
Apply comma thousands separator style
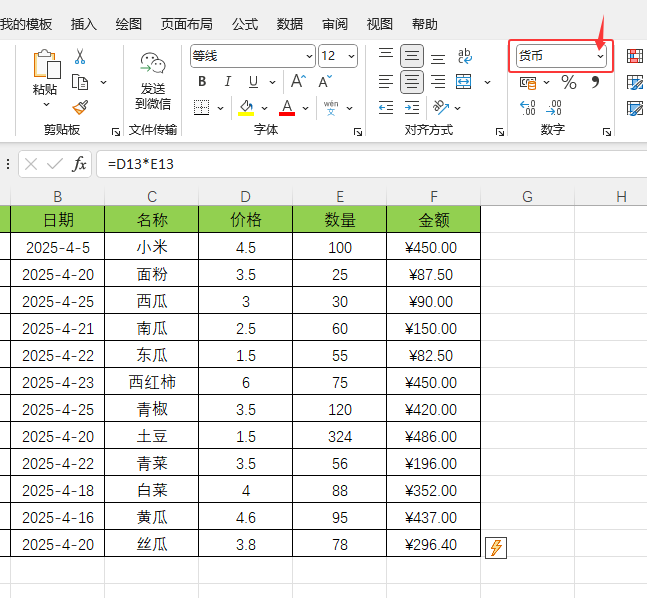point(595,82)
